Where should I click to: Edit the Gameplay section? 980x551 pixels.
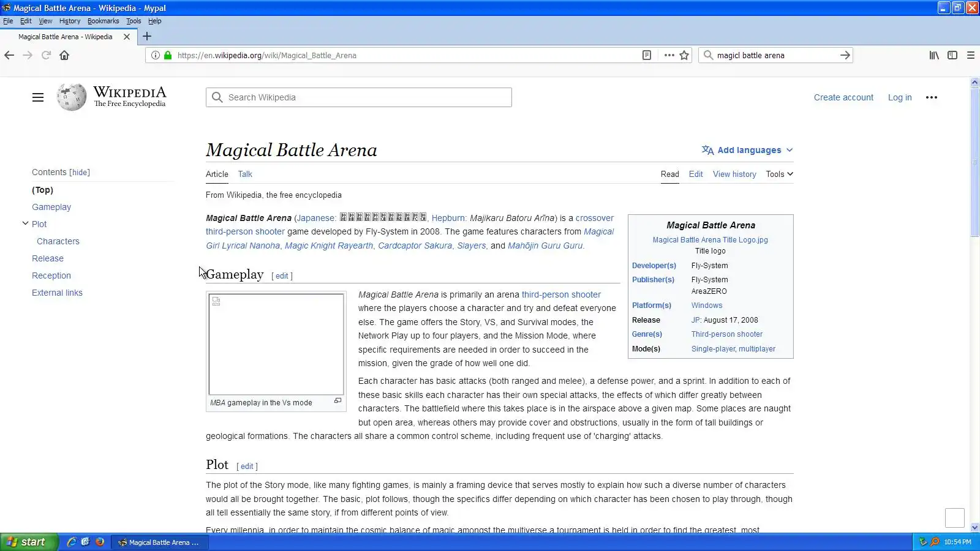point(282,276)
